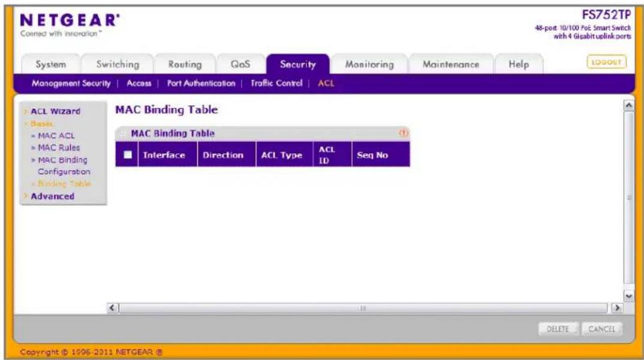Select the Security tab
The width and height of the screenshot is (644, 360).
(x=298, y=65)
